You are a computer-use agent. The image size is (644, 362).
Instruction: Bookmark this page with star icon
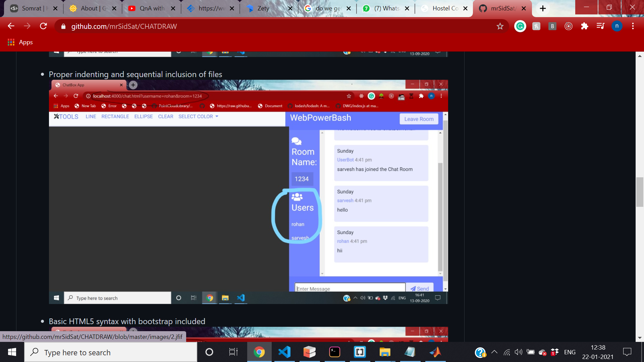pyautogui.click(x=500, y=26)
